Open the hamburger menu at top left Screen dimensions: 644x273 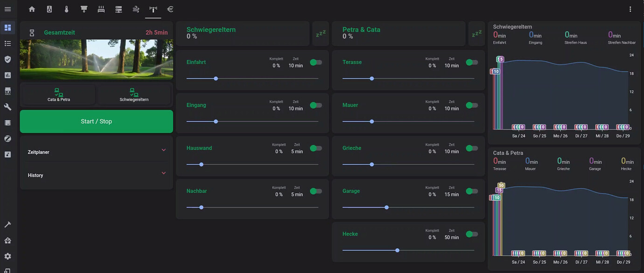coord(7,8)
